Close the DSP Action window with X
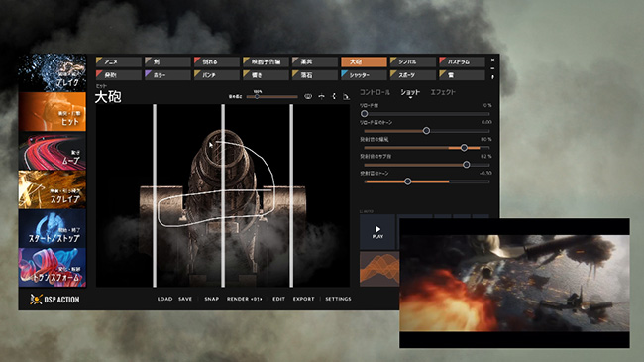Viewport: 644px width, 362px height. click(x=492, y=60)
